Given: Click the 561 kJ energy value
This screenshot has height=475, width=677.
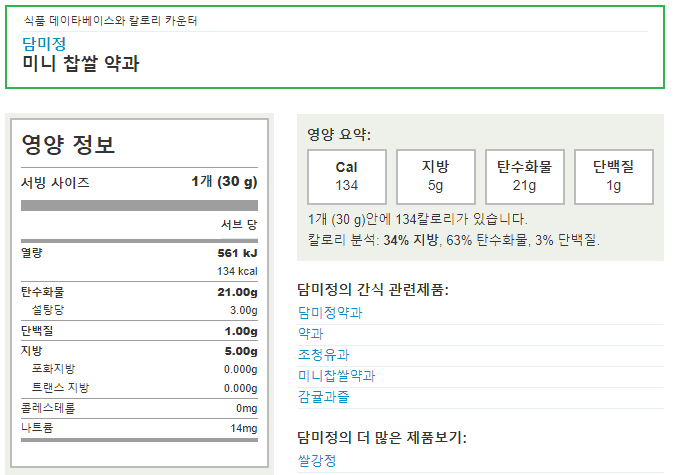Looking at the screenshot, I should point(237,253).
